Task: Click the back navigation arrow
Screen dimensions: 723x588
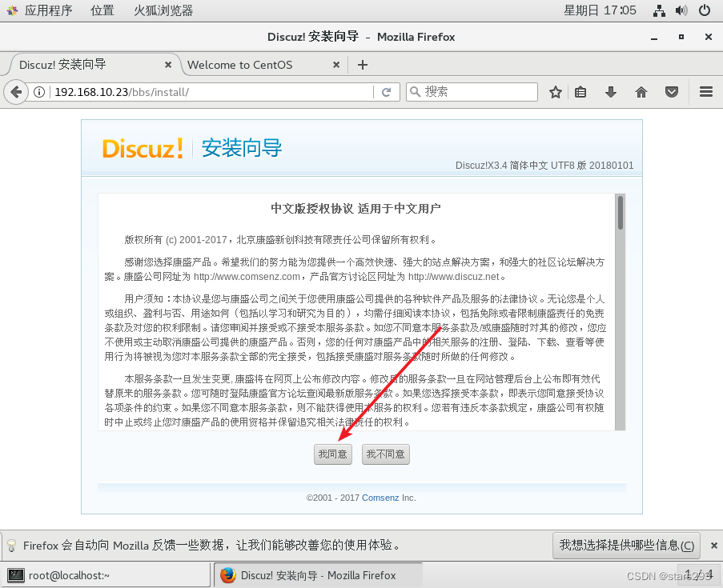Action: [x=16, y=92]
